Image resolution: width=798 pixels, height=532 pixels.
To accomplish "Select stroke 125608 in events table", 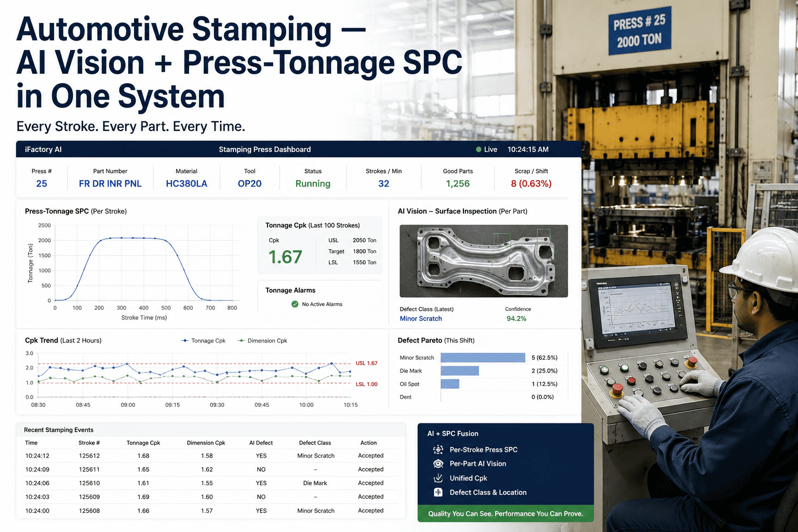I will 89,511.
